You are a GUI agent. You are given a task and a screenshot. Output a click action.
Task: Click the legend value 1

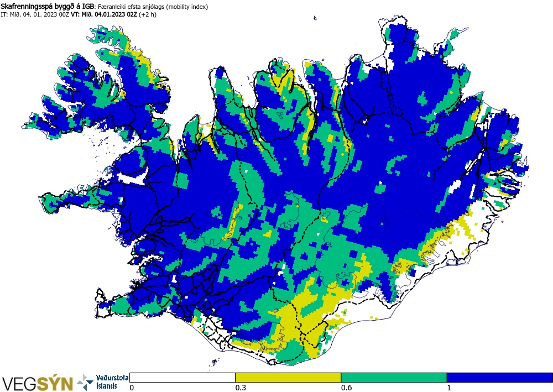[449, 388]
